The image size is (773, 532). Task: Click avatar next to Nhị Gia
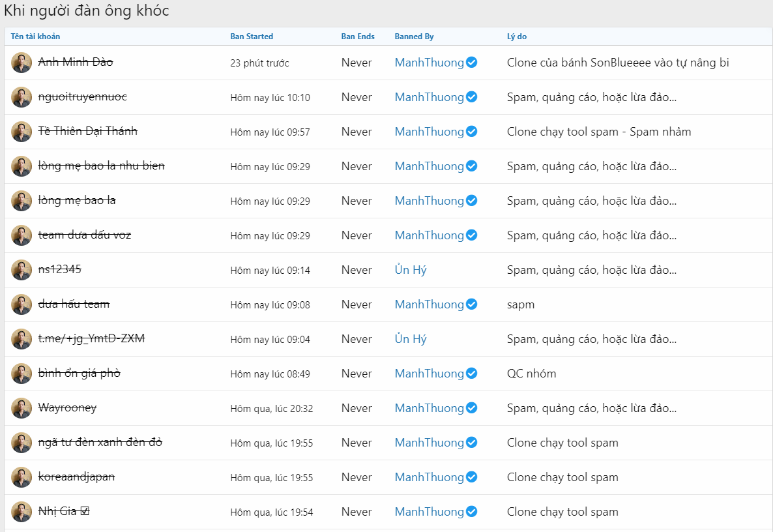[22, 512]
